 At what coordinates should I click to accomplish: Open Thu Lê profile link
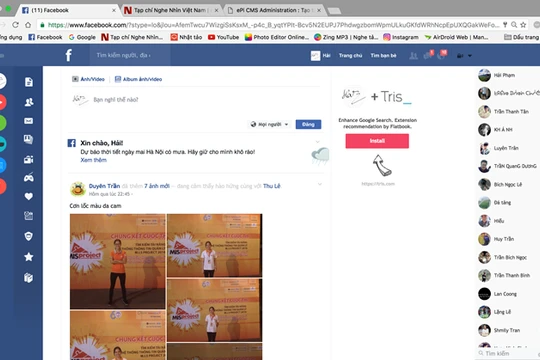272,186
